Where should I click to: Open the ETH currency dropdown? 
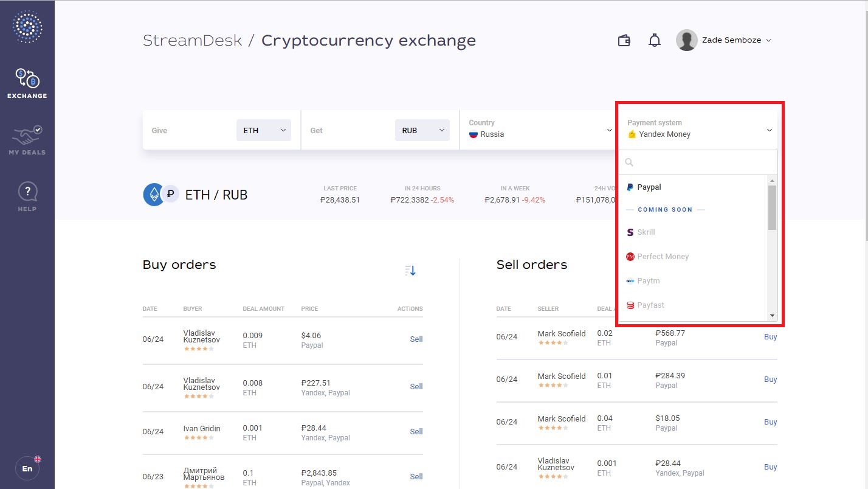[264, 130]
